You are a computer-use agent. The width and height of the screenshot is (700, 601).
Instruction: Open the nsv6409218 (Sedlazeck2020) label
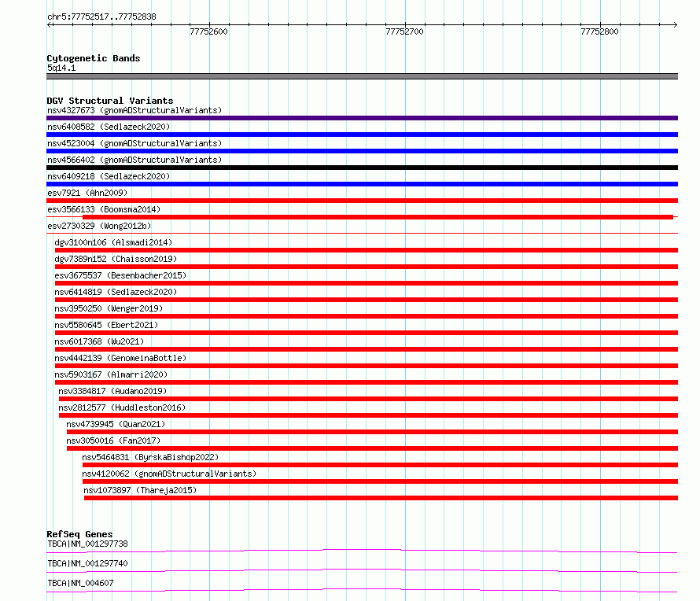(109, 176)
